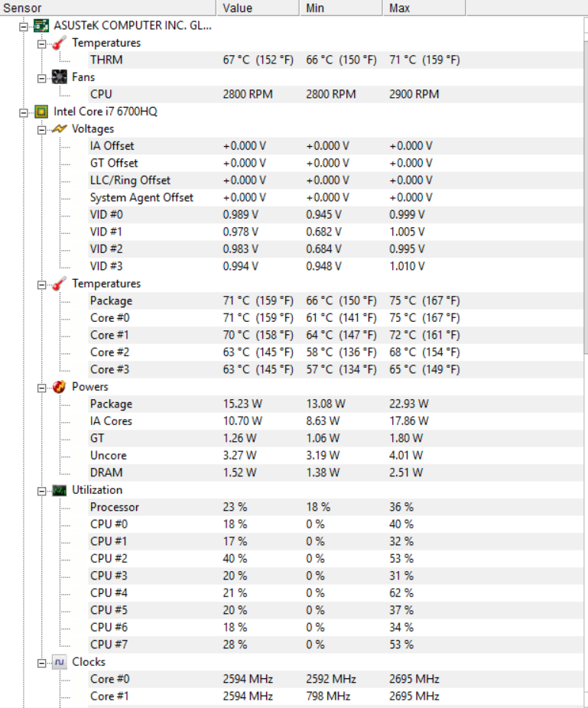Collapse the Powers section

pyautogui.click(x=42, y=388)
